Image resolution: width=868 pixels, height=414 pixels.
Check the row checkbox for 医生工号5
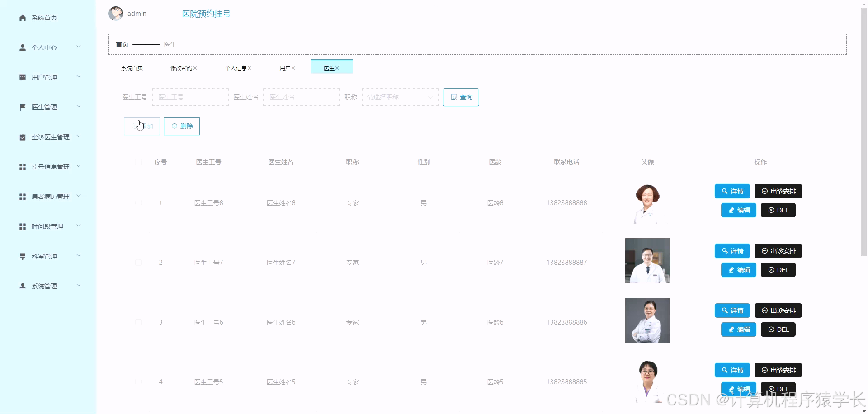(138, 382)
